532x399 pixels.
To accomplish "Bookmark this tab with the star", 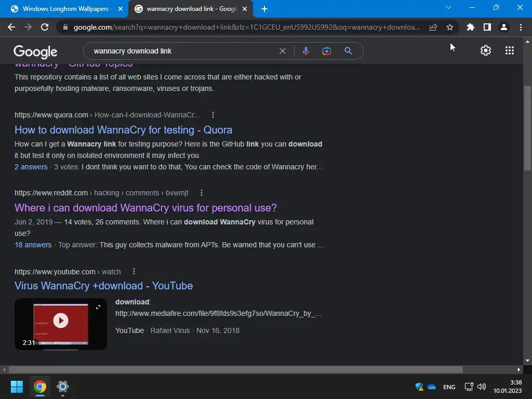I will tap(449, 27).
